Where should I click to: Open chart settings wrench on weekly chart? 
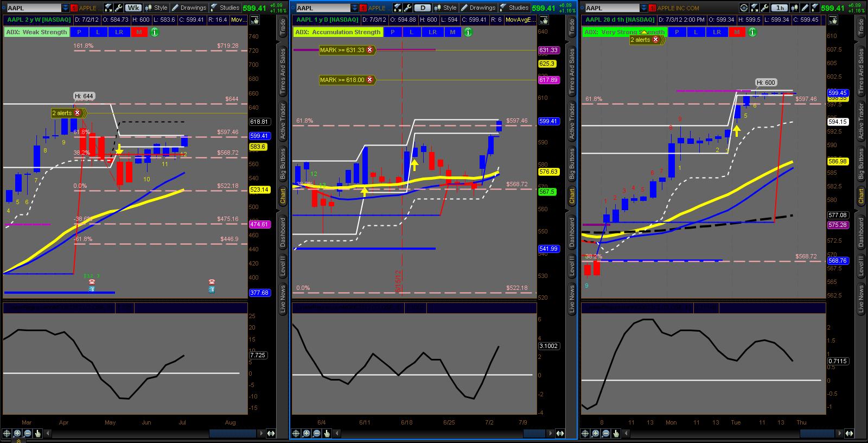pos(119,8)
